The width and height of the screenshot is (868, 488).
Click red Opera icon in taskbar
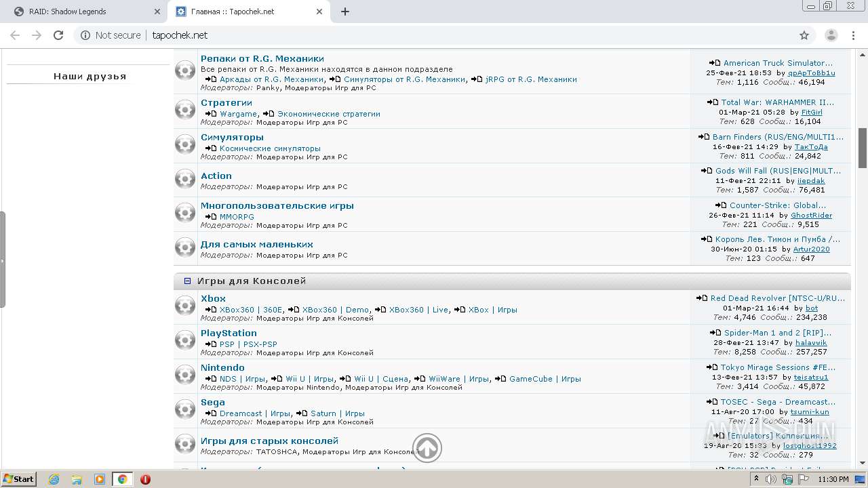point(145,479)
